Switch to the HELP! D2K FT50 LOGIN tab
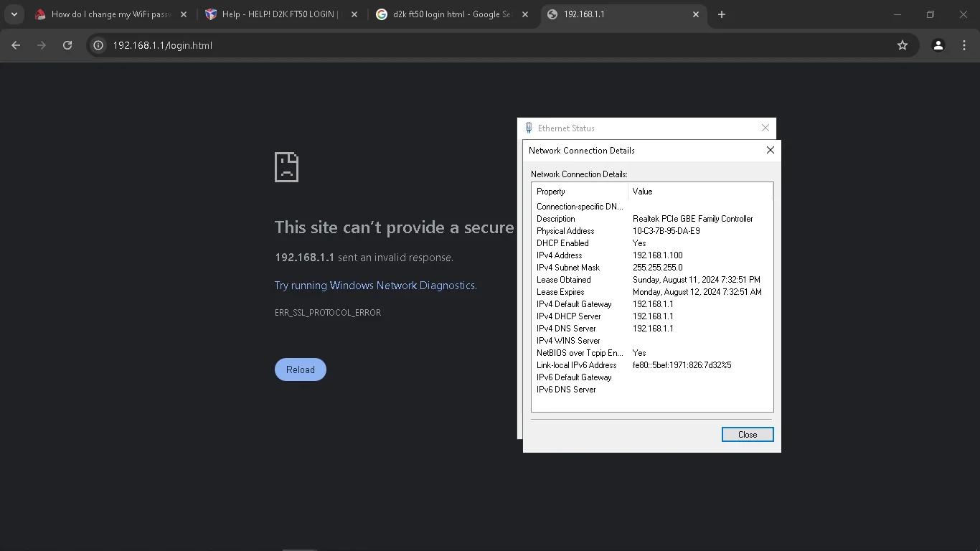The image size is (980, 551). pyautogui.click(x=283, y=14)
